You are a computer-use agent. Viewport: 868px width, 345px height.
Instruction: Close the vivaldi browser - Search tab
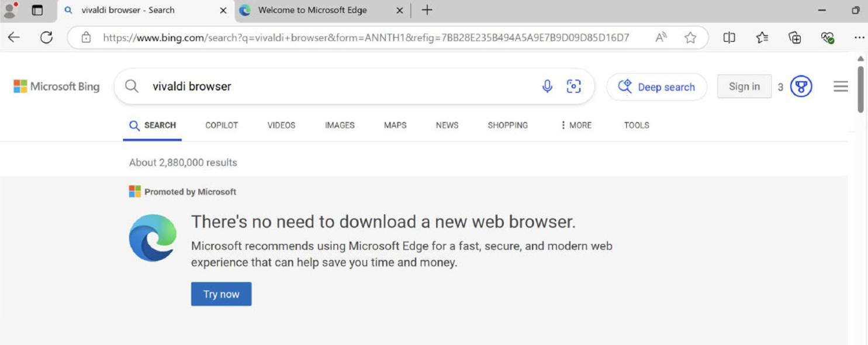click(x=223, y=11)
